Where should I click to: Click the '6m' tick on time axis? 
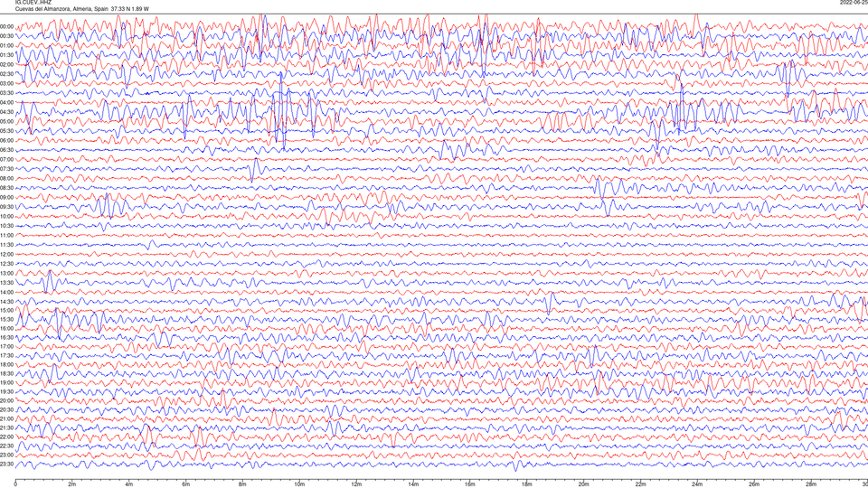click(186, 484)
